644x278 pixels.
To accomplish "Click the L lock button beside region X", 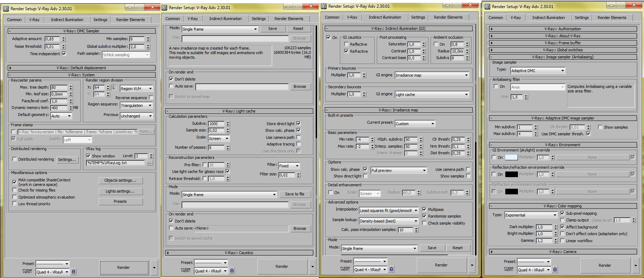I will tap(114, 88).
